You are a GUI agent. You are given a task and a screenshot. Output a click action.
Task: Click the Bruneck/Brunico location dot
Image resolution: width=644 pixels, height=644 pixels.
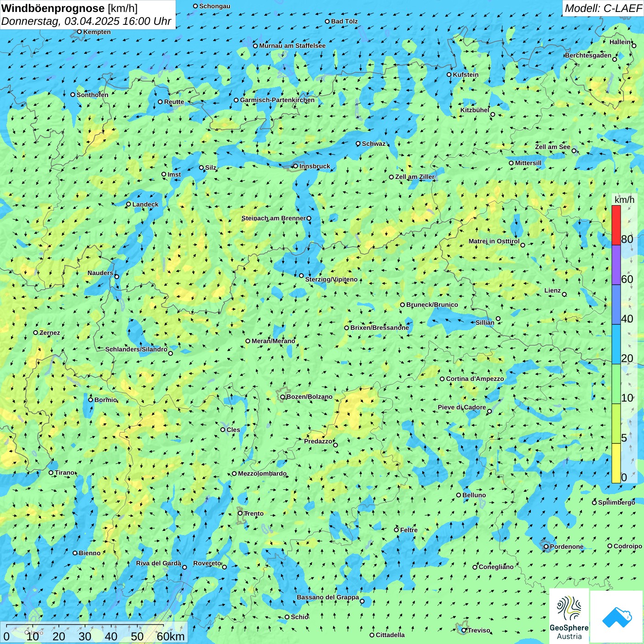tap(402, 305)
